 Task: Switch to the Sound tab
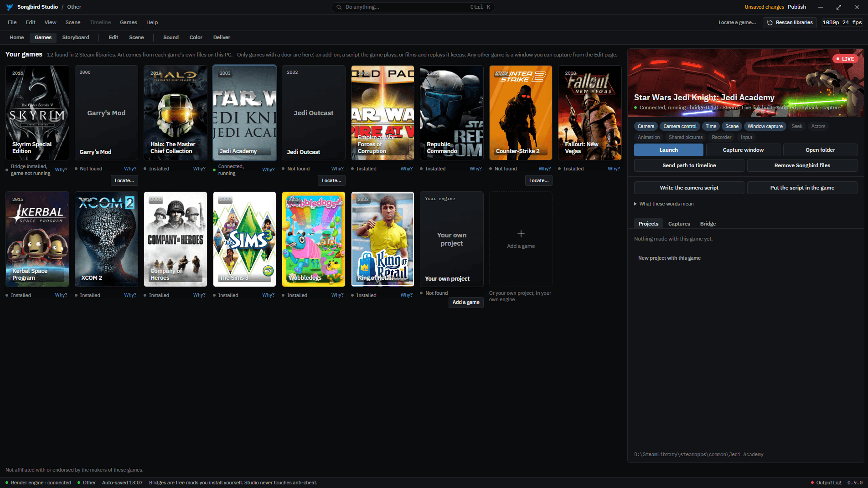click(171, 37)
